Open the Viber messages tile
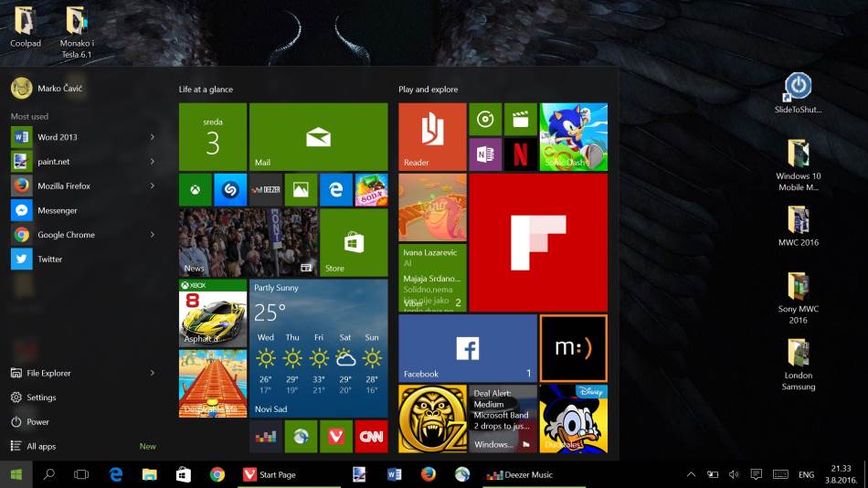This screenshot has width=868, height=488. (x=432, y=278)
